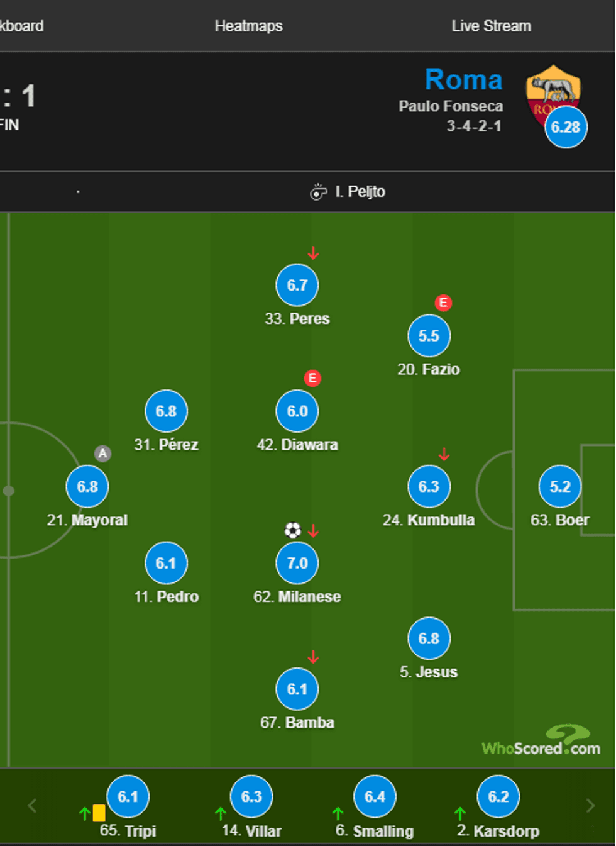Click the referee whistle icon
616x846 pixels.
pos(319,192)
